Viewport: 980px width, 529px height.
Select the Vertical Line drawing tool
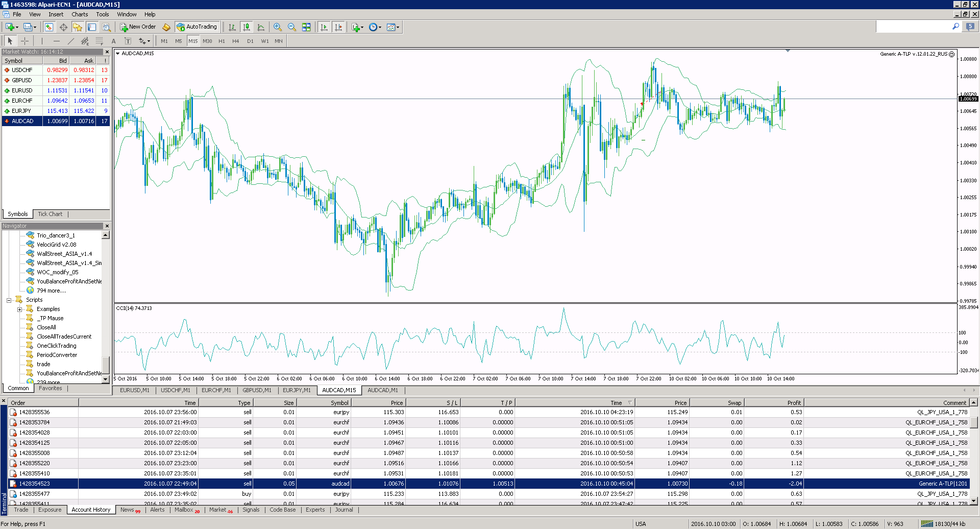tap(42, 41)
